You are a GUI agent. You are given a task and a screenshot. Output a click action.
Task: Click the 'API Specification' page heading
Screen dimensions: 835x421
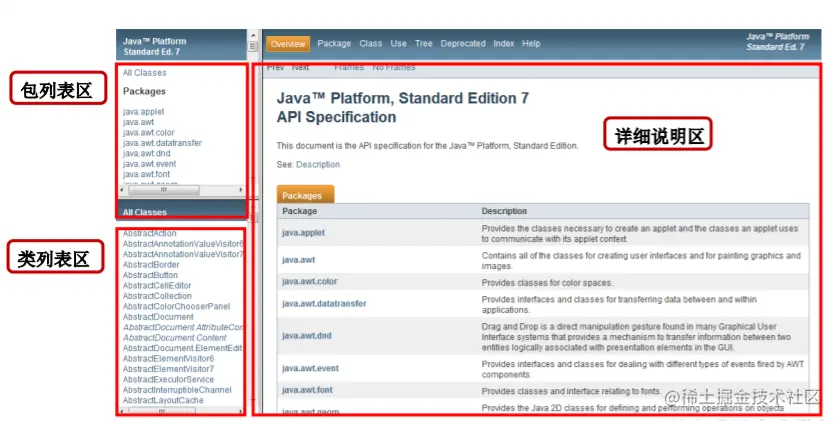pyautogui.click(x=336, y=117)
